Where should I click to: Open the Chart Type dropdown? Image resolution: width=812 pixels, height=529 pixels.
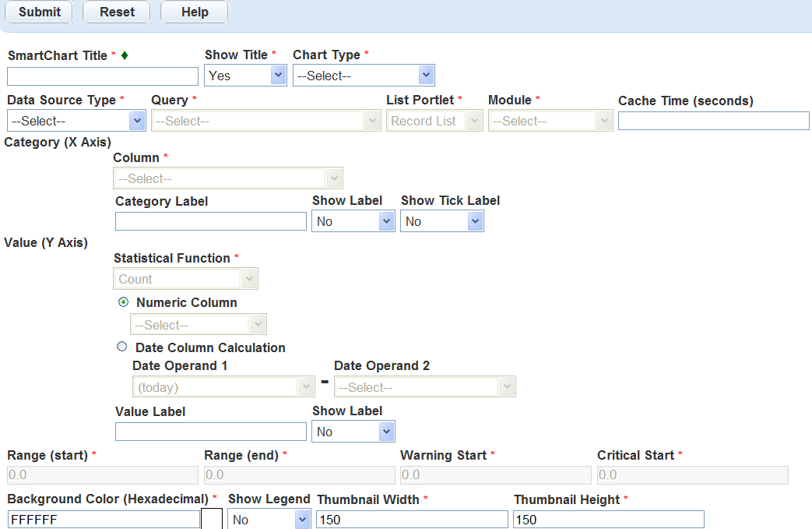363,76
